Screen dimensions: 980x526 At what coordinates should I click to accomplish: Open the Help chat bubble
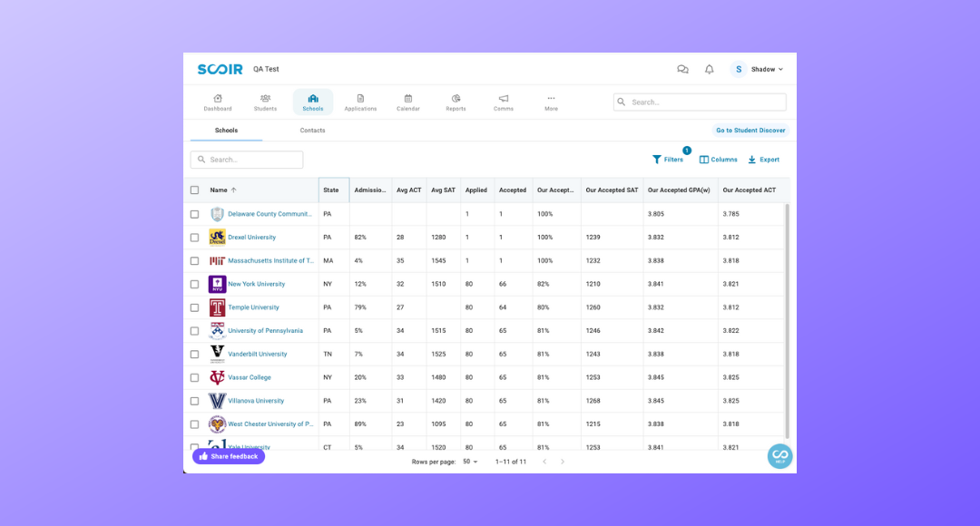pyautogui.click(x=780, y=455)
